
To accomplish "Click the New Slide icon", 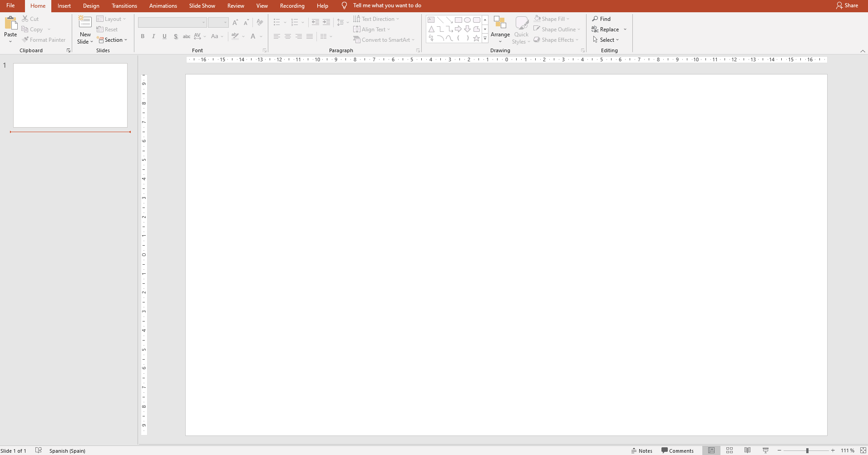I will click(85, 23).
